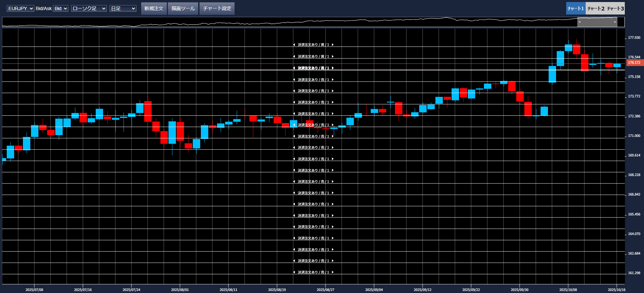Switch to the チャート2 tab
The width and height of the screenshot is (644, 293).
[x=595, y=8]
